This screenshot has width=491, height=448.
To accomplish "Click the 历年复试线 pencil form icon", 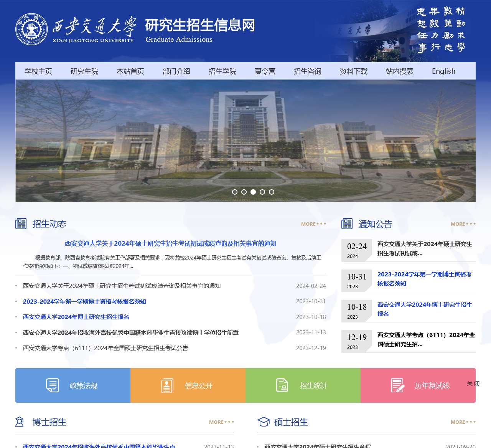I will click(x=398, y=385).
